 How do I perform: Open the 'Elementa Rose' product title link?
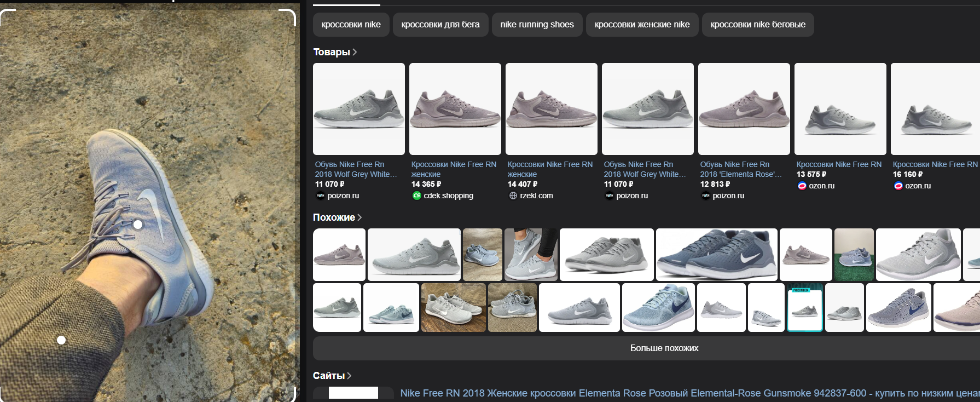tap(741, 169)
